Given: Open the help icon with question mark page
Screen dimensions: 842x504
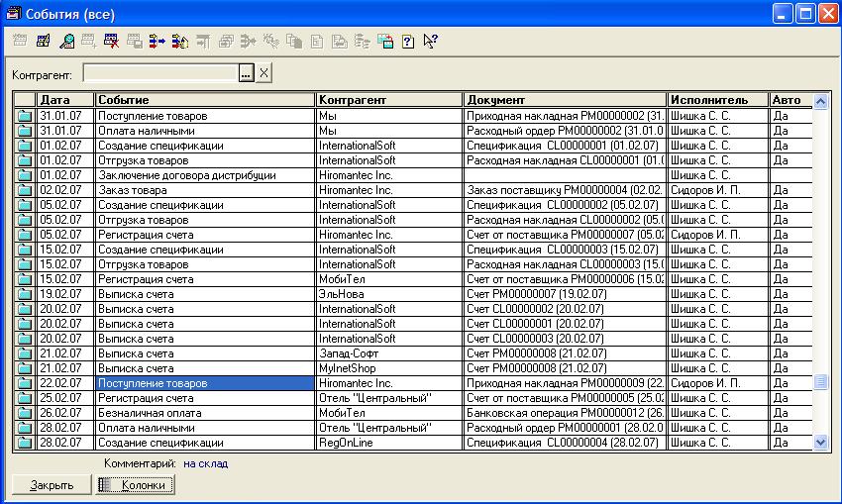Looking at the screenshot, I should click(x=408, y=41).
